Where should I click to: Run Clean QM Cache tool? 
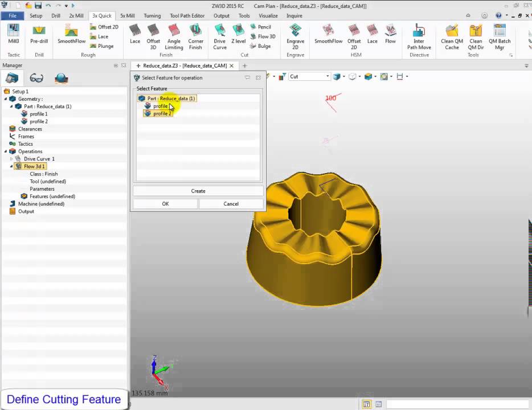click(x=452, y=36)
